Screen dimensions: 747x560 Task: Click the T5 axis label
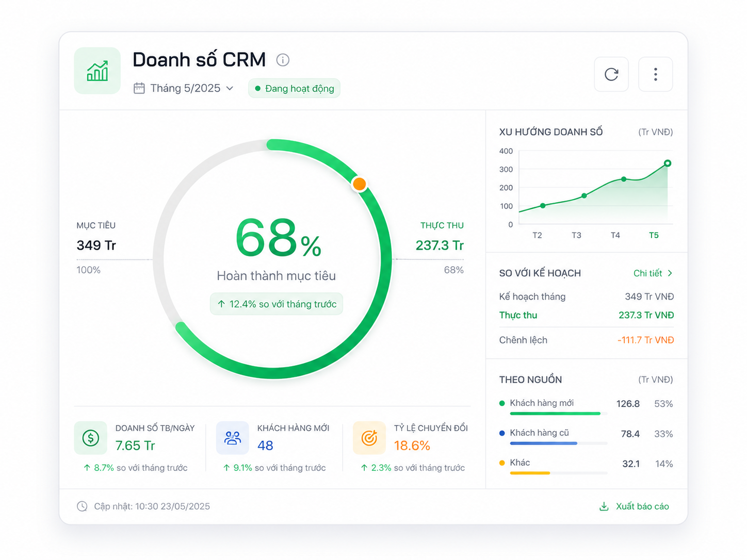pos(654,235)
